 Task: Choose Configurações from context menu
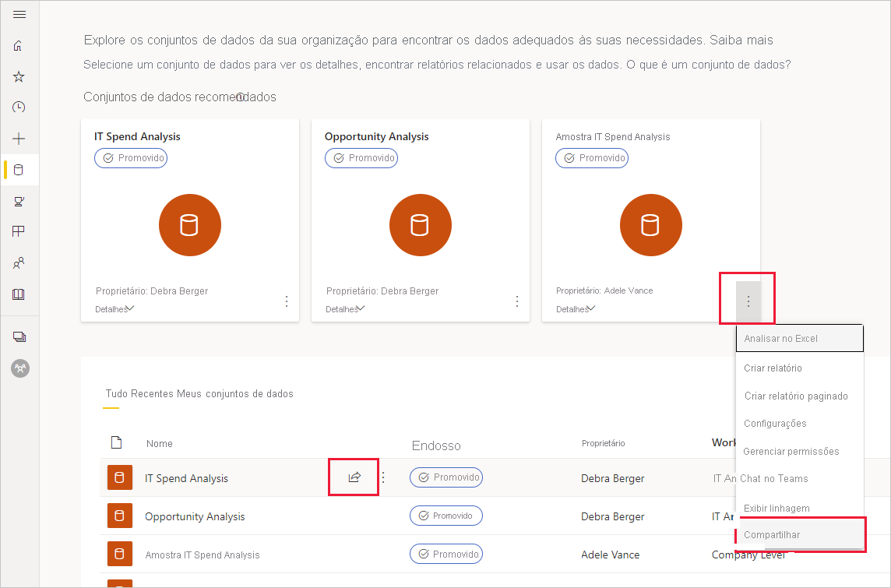pyautogui.click(x=800, y=423)
